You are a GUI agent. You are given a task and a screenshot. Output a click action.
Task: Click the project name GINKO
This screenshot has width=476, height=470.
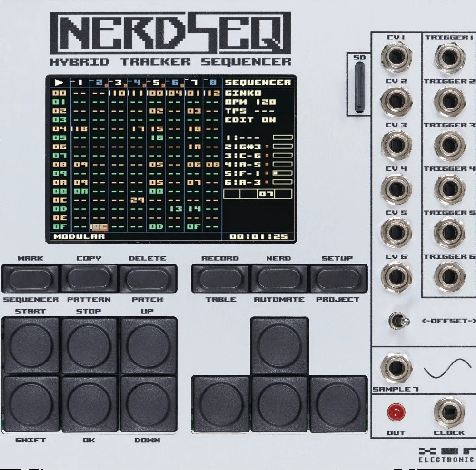(x=243, y=93)
